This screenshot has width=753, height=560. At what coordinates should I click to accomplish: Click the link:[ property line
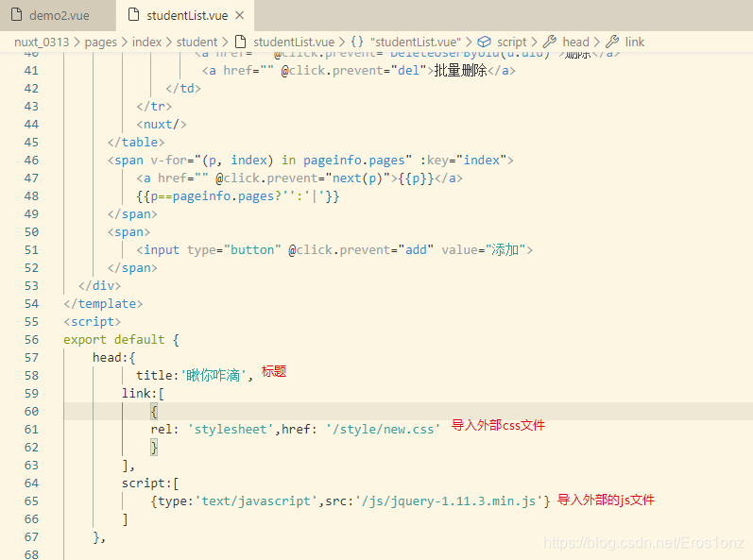[143, 394]
